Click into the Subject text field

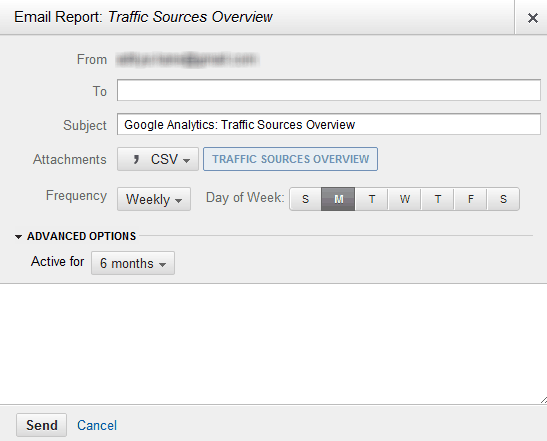pyautogui.click(x=329, y=124)
